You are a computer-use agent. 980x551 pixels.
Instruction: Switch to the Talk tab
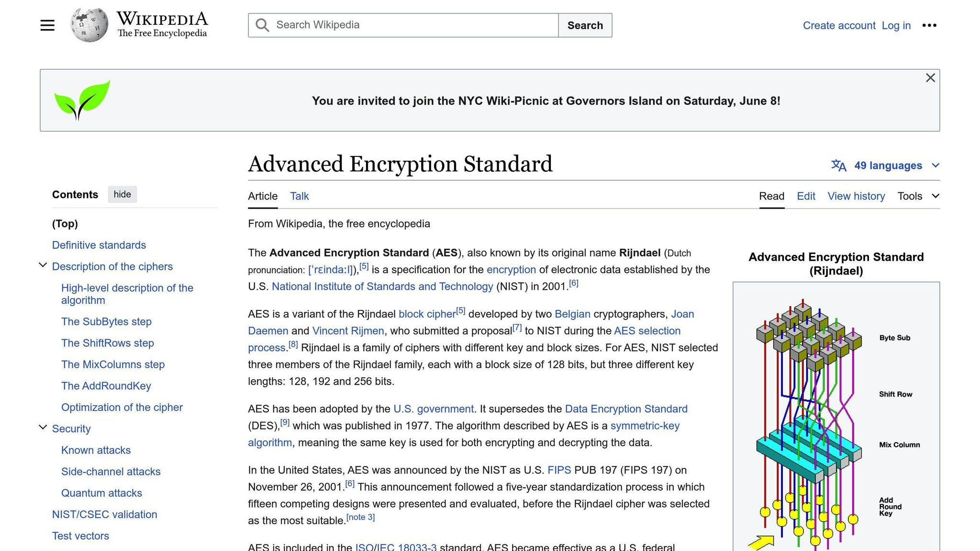tap(299, 196)
